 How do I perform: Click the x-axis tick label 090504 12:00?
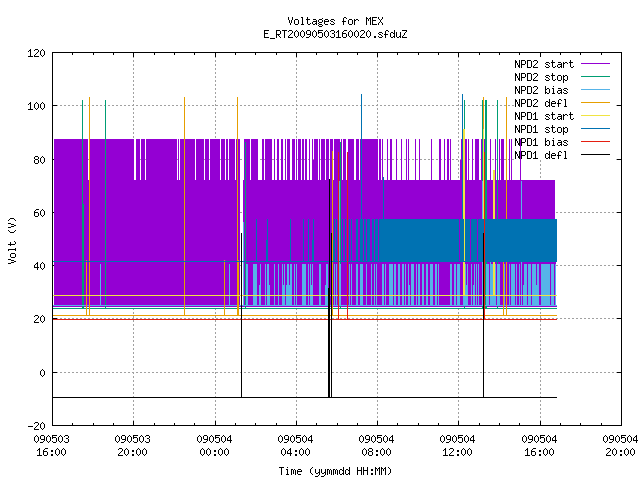(x=458, y=446)
